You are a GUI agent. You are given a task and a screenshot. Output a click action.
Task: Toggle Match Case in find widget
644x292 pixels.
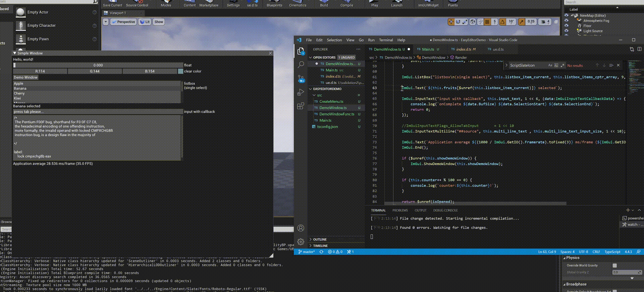550,65
